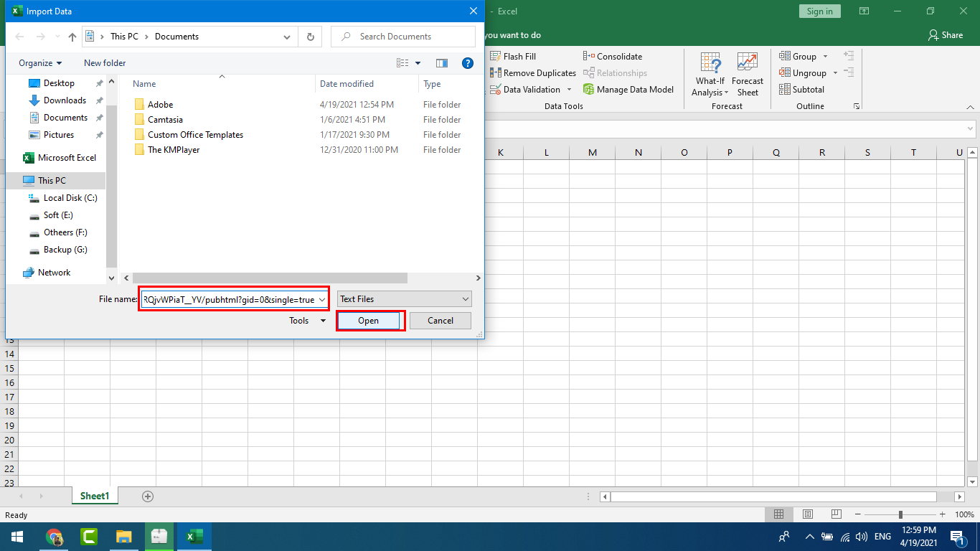Open the Forecast Sheet tool
Screen dimensions: 980x551
point(748,75)
